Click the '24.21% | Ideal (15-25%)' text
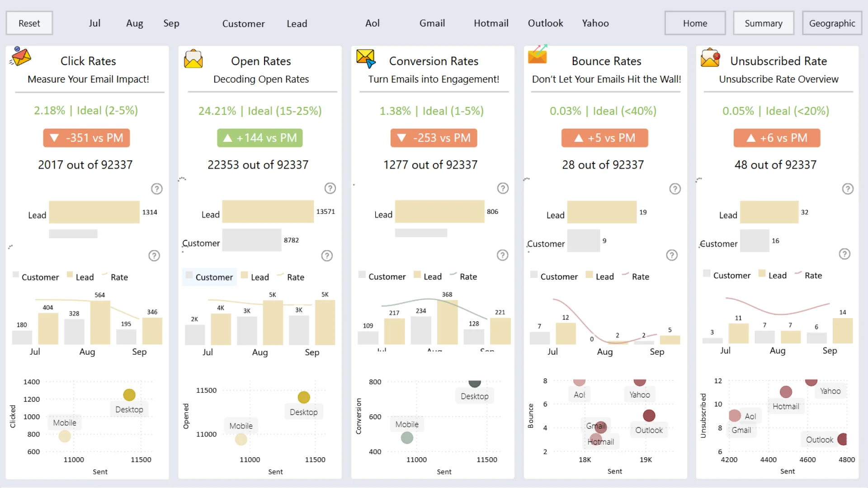The width and height of the screenshot is (868, 488). (260, 111)
